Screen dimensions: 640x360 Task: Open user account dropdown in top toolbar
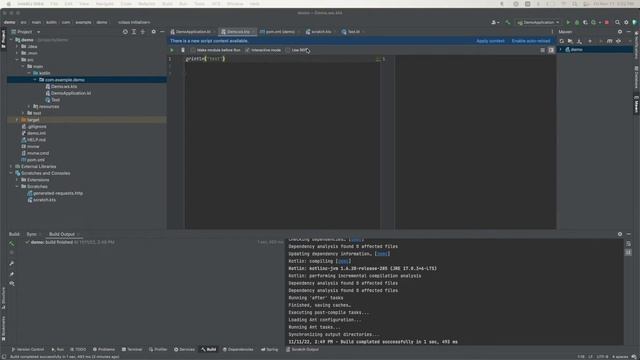(x=495, y=22)
